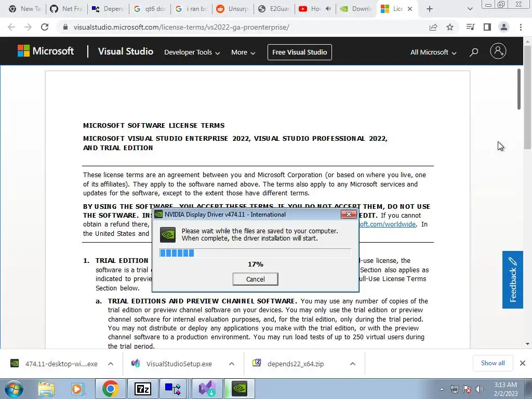The height and width of the screenshot is (399, 532).
Task: Open options for depends22_x64.zip download
Action: (x=353, y=364)
